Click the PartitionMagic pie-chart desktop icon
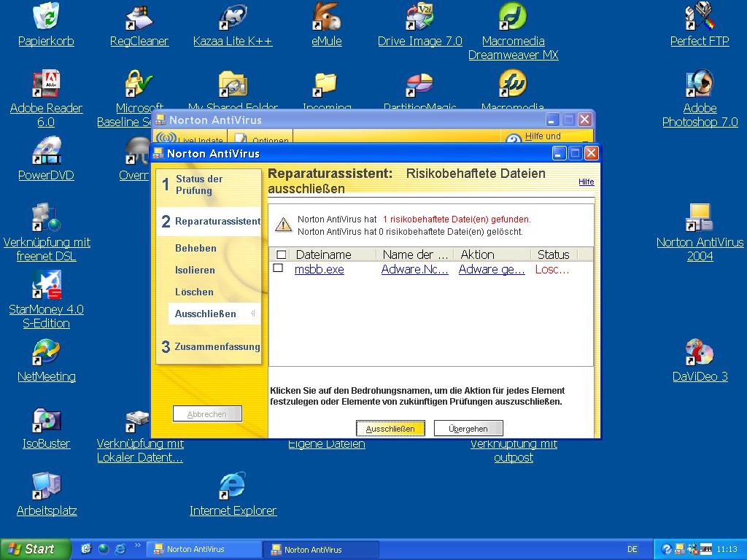 419,85
